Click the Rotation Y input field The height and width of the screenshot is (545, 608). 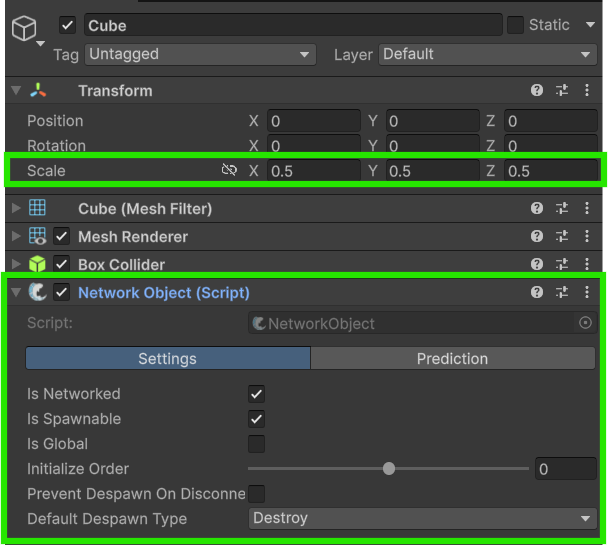[x=432, y=145]
